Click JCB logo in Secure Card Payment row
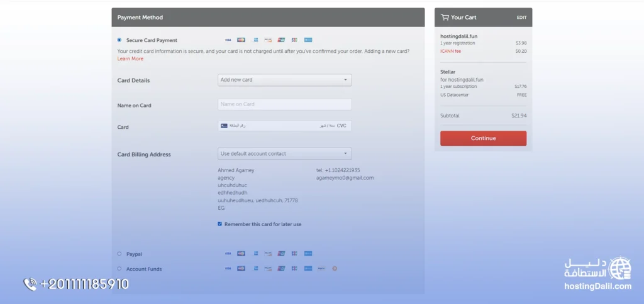644x304 pixels. click(x=294, y=40)
